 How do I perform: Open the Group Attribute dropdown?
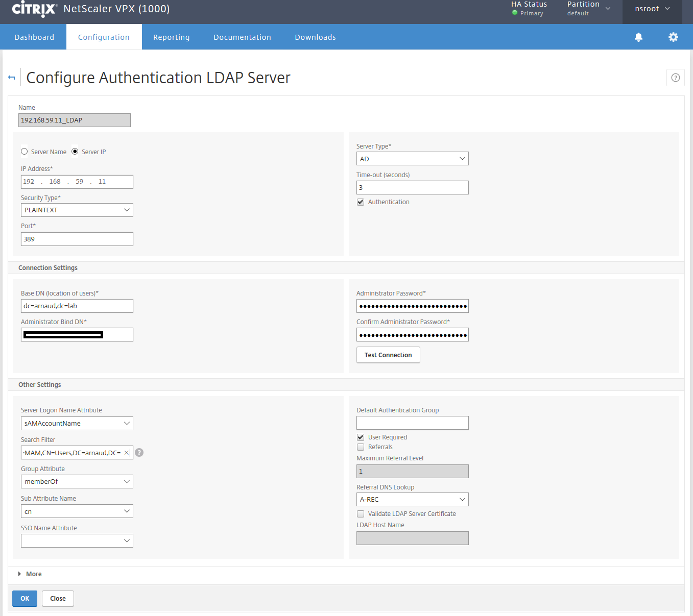(77, 482)
